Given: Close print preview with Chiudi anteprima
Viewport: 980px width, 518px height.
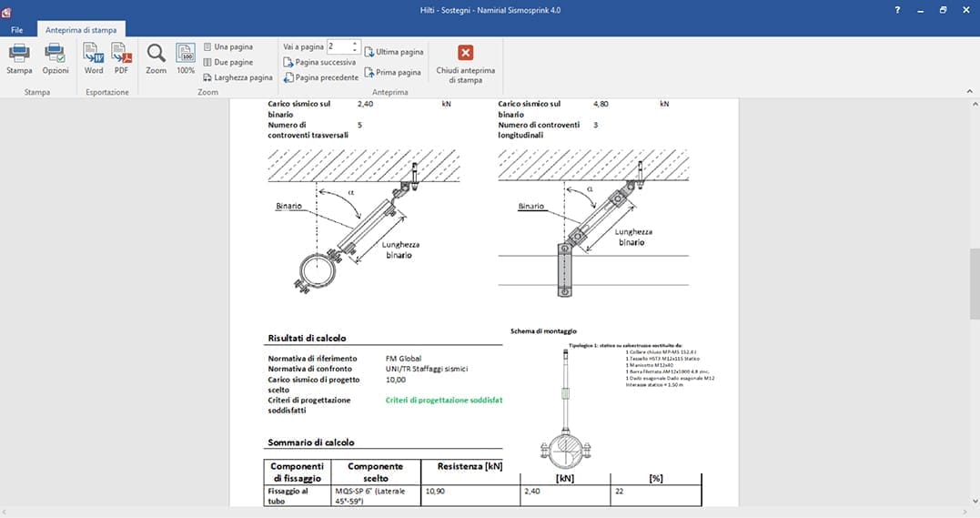Looking at the screenshot, I should tap(465, 63).
